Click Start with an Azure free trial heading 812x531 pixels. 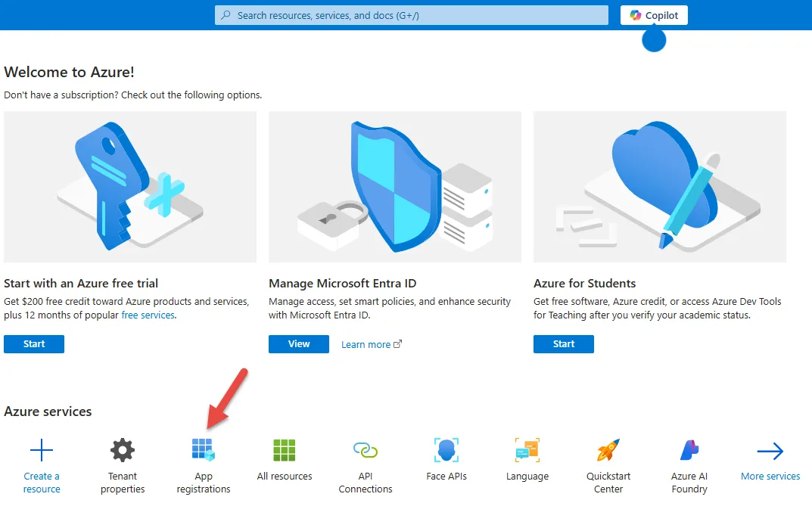pos(81,284)
